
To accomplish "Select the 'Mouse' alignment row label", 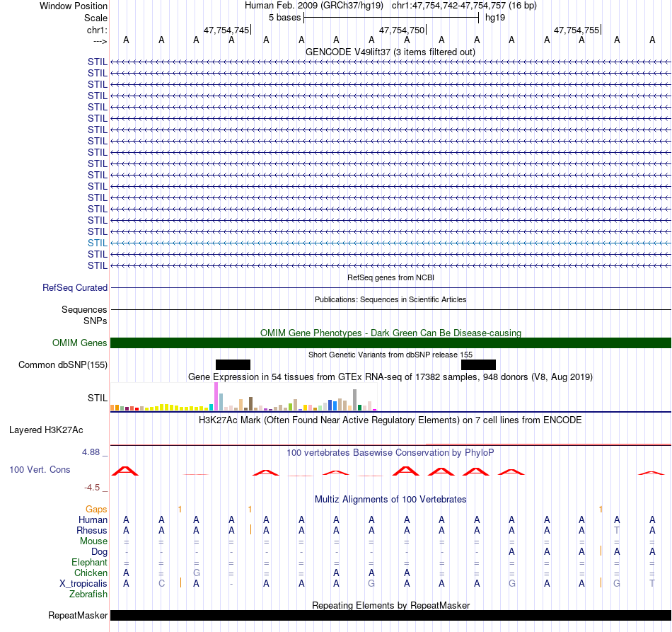I will (93, 541).
